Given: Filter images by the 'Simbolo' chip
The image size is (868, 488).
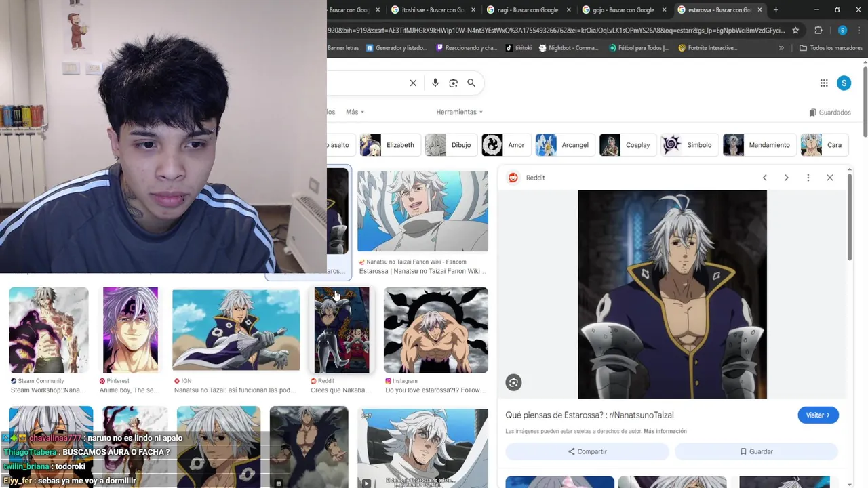Looking at the screenshot, I should [x=689, y=145].
